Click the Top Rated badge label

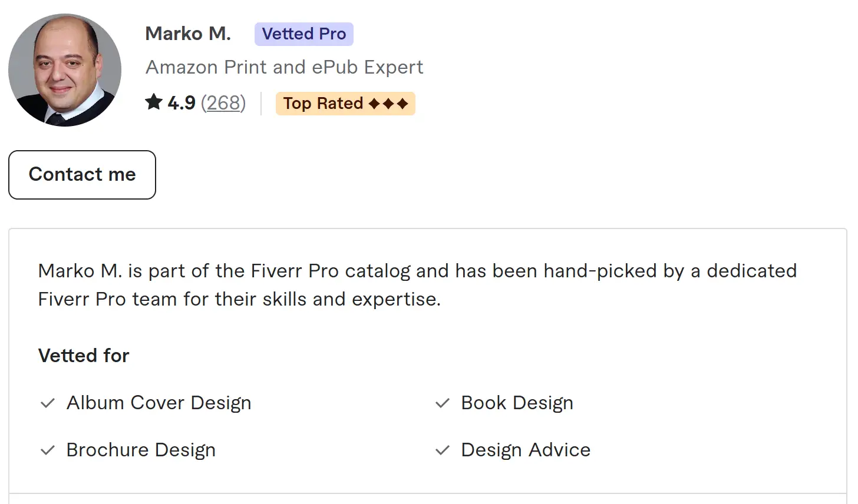(323, 104)
